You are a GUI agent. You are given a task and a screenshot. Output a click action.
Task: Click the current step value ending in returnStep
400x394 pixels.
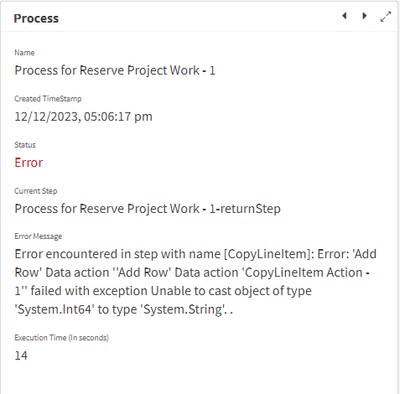click(x=147, y=209)
